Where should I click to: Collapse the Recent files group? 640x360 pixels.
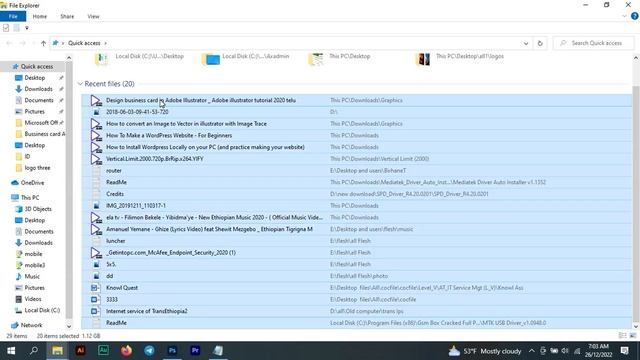[80, 84]
